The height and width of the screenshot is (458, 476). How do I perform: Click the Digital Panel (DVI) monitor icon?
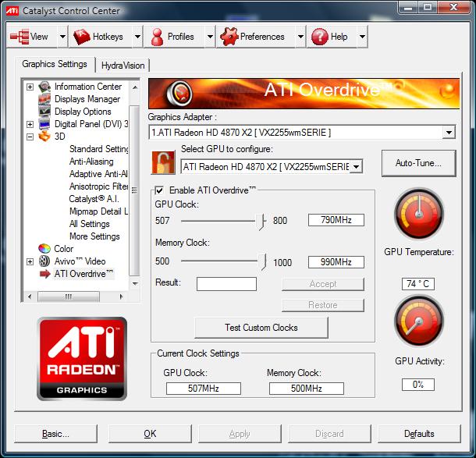click(44, 124)
